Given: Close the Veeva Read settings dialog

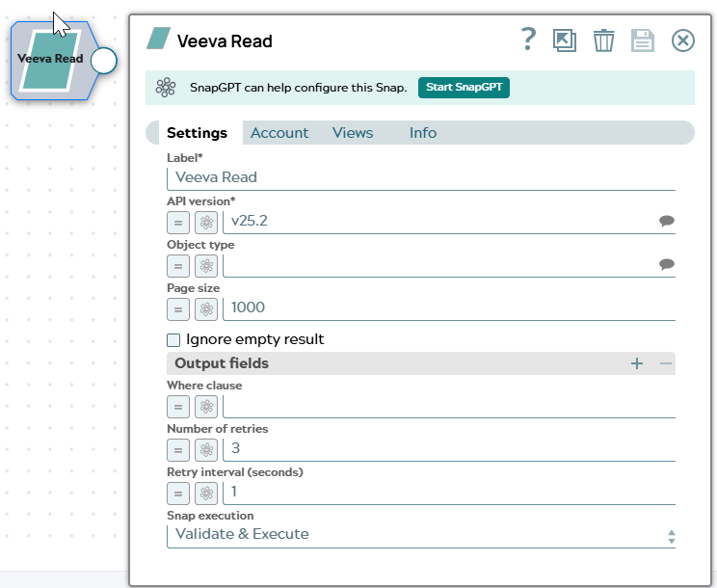Looking at the screenshot, I should (x=682, y=40).
